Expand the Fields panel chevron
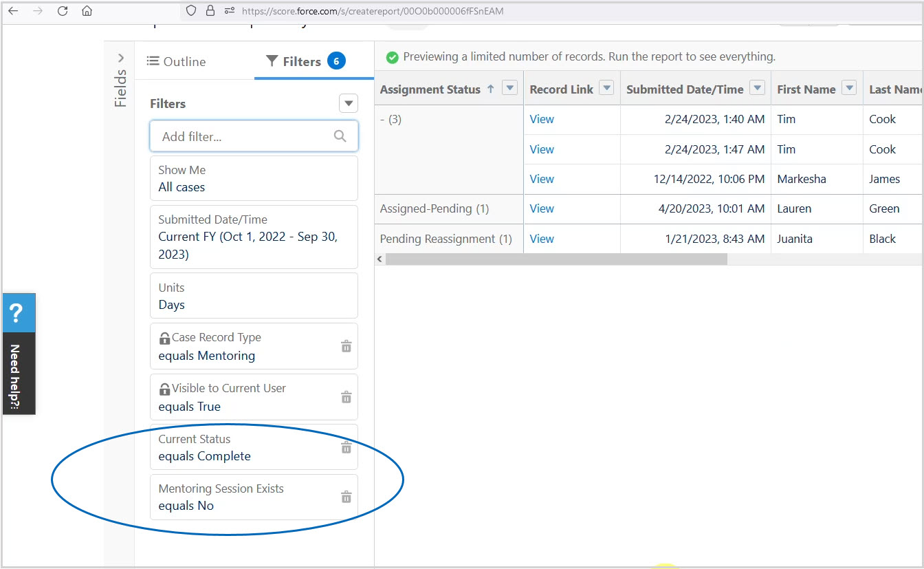Viewport: 924px width, 569px height. 121,58
